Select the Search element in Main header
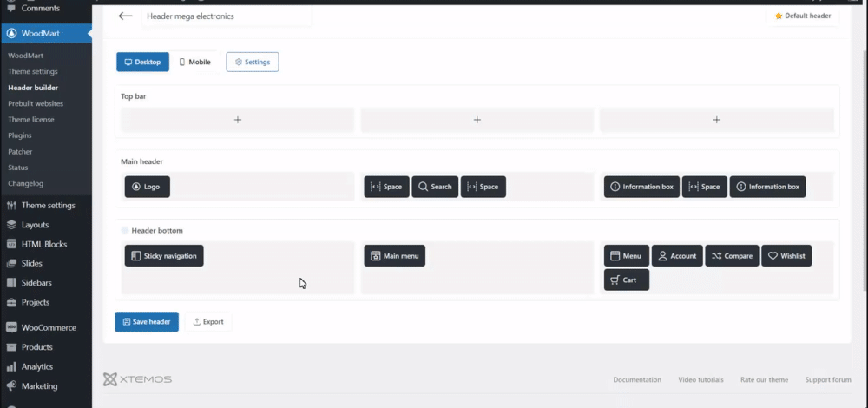868x408 pixels. coord(435,187)
